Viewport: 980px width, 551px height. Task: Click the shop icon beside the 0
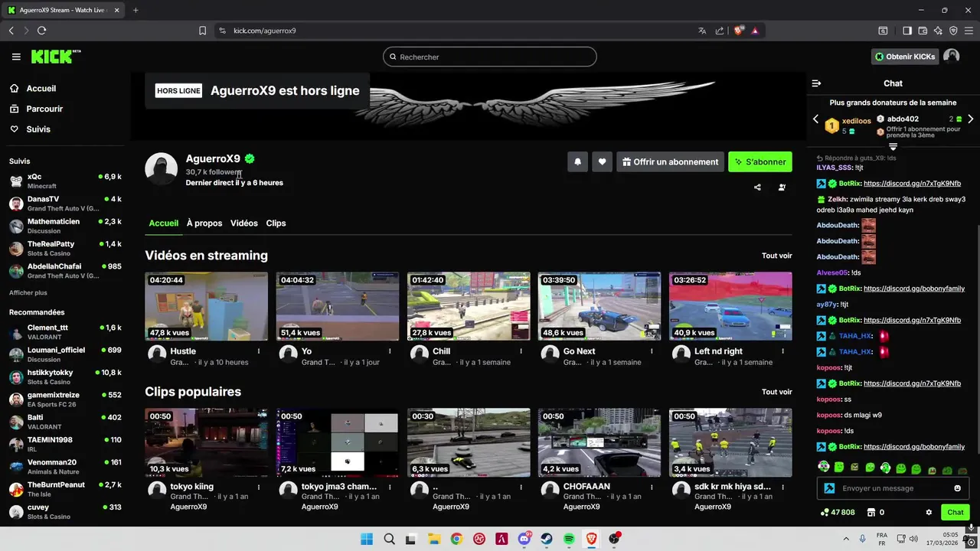(x=871, y=513)
